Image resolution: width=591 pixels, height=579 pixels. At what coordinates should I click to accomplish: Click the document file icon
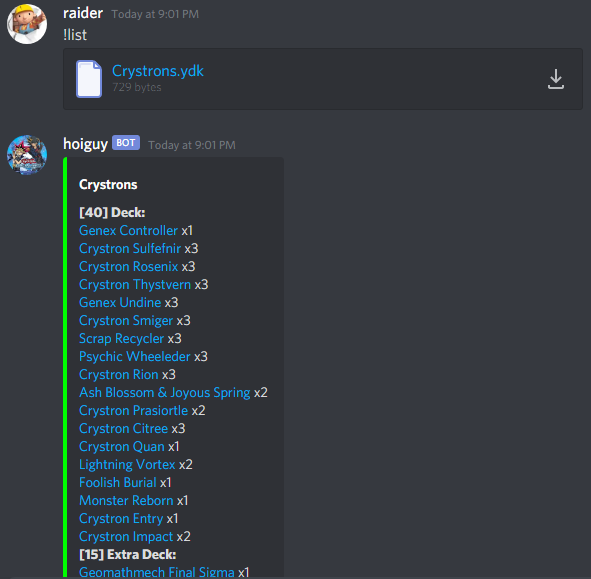89,79
